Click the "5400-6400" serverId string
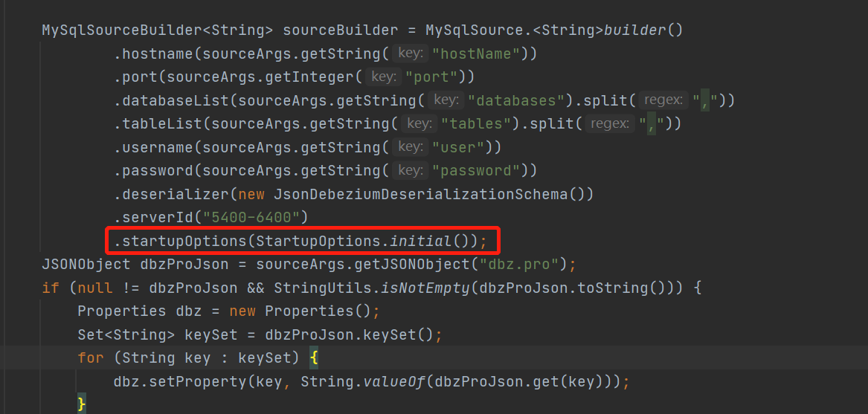The width and height of the screenshot is (868, 414). pos(248,218)
